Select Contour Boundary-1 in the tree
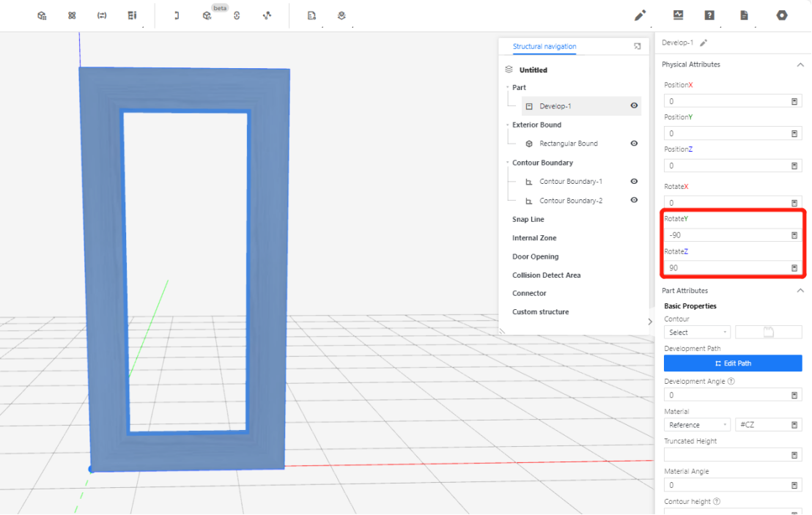Screen dimensions: 812x515 [x=570, y=182]
